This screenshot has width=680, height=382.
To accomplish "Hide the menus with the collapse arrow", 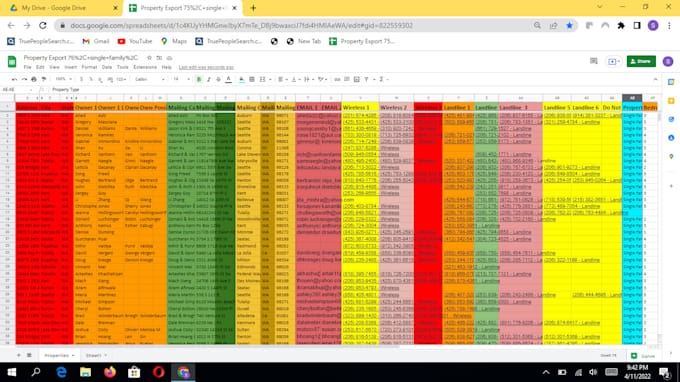I will (655, 79).
